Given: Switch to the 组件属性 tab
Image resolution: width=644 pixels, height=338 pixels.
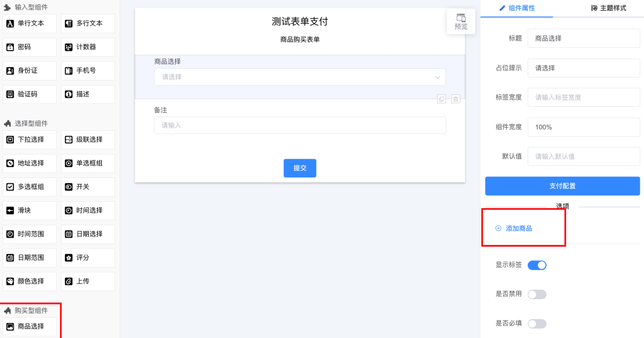Looking at the screenshot, I should point(517,8).
